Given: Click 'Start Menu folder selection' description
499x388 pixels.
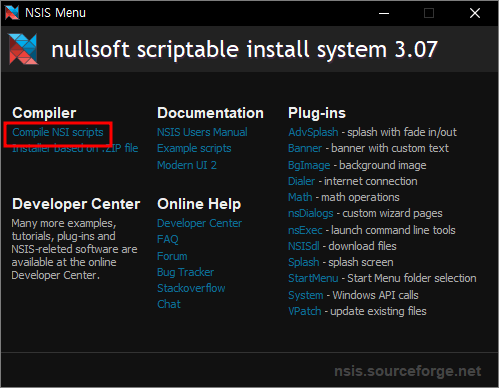Looking at the screenshot, I should point(412,278).
